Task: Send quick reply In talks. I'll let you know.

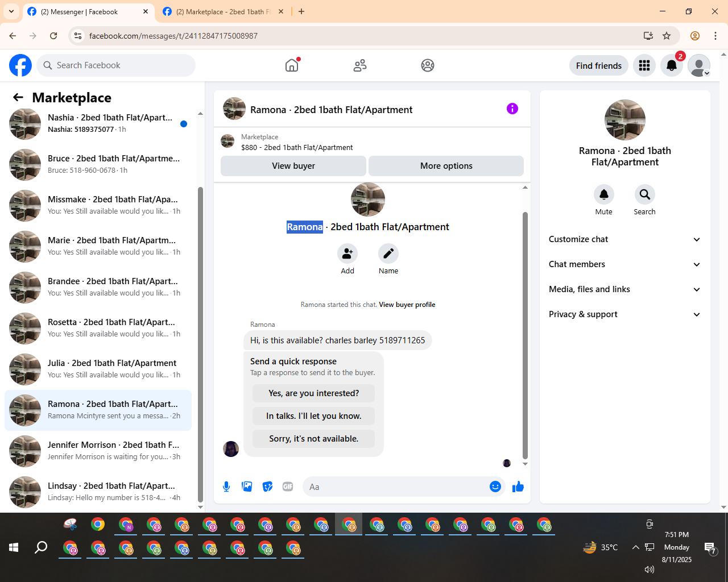Action: pyautogui.click(x=314, y=416)
